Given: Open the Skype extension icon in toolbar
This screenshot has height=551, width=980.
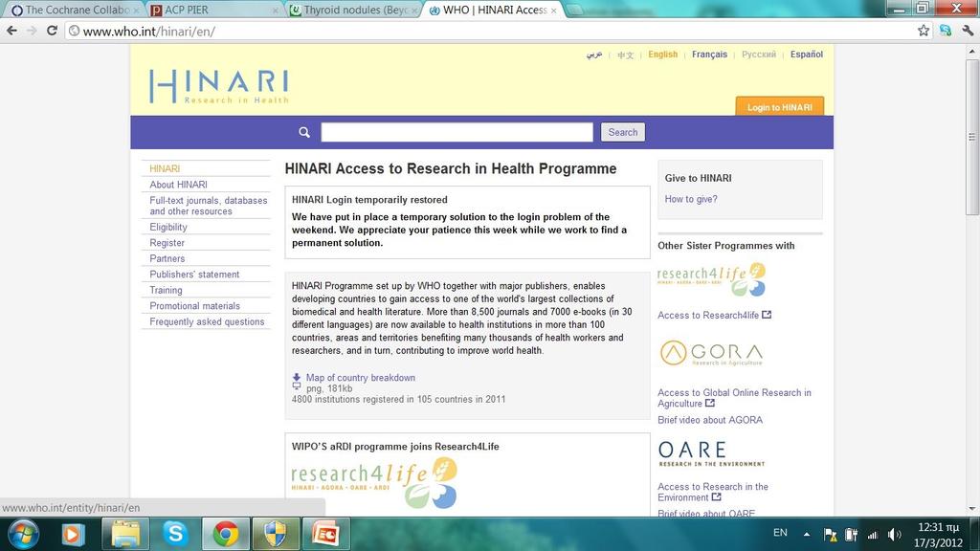Looking at the screenshot, I should click(x=945, y=31).
